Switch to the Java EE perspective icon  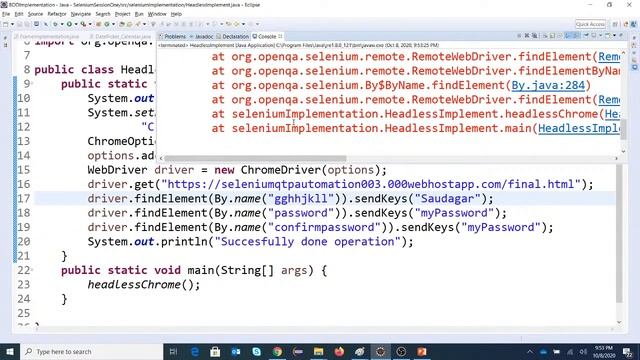625,24
